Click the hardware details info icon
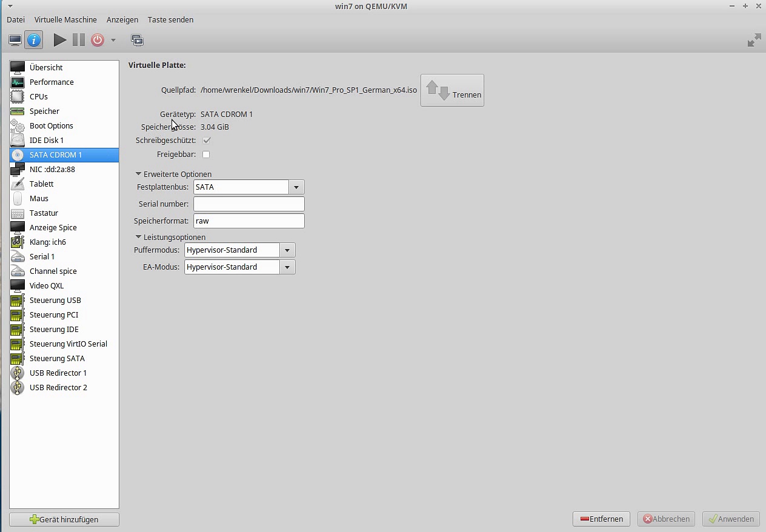The height and width of the screenshot is (532, 766). tap(34, 40)
